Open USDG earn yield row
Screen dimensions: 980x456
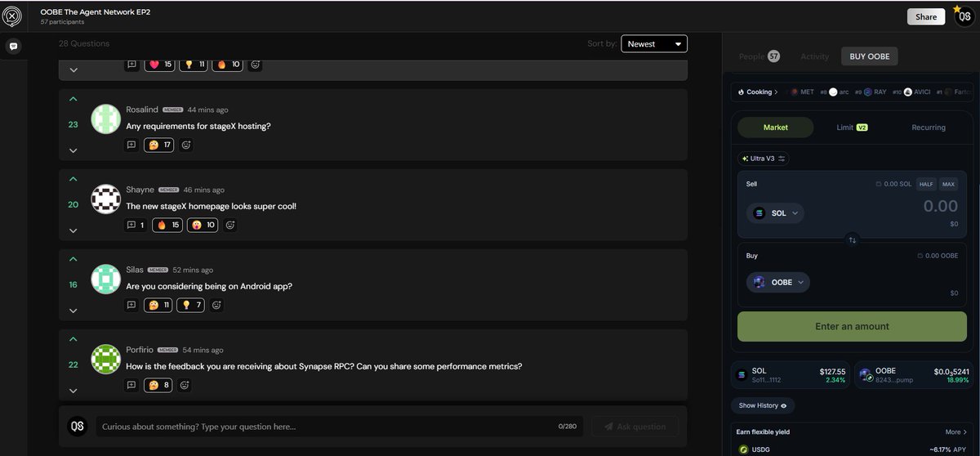coord(852,449)
